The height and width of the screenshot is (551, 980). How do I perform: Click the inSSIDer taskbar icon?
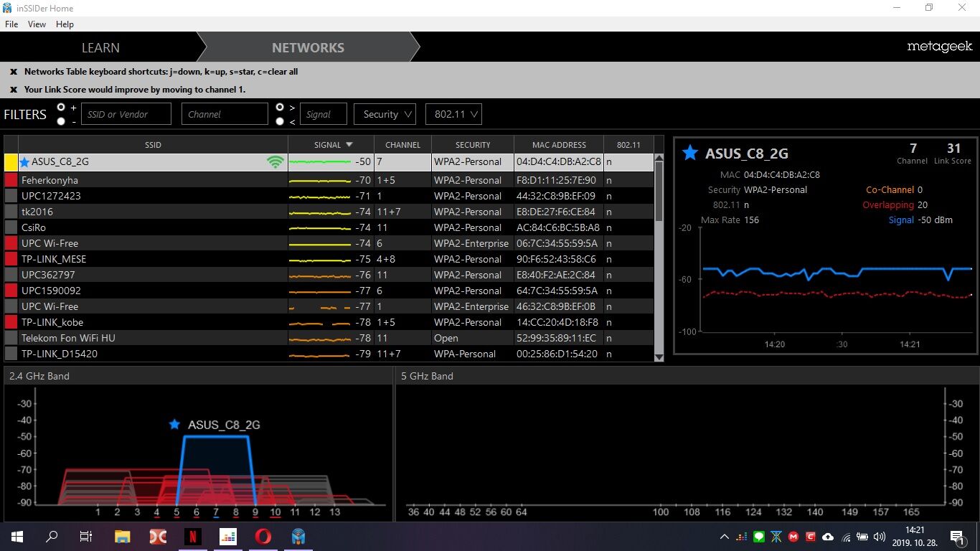pos(298,536)
